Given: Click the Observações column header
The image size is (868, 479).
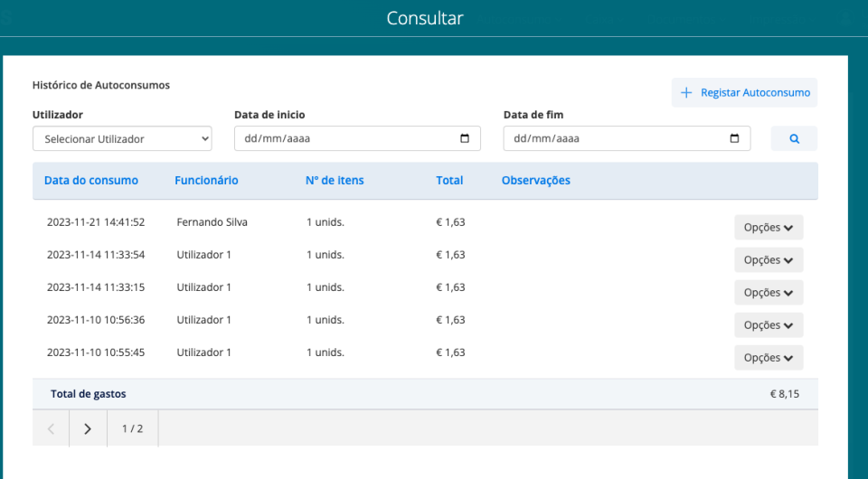Looking at the screenshot, I should [535, 181].
